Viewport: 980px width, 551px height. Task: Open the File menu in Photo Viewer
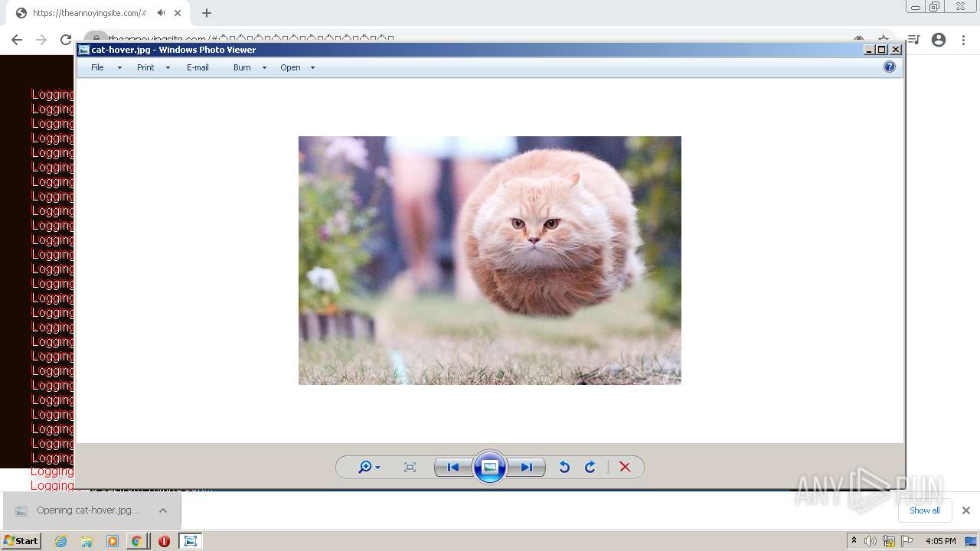(97, 67)
